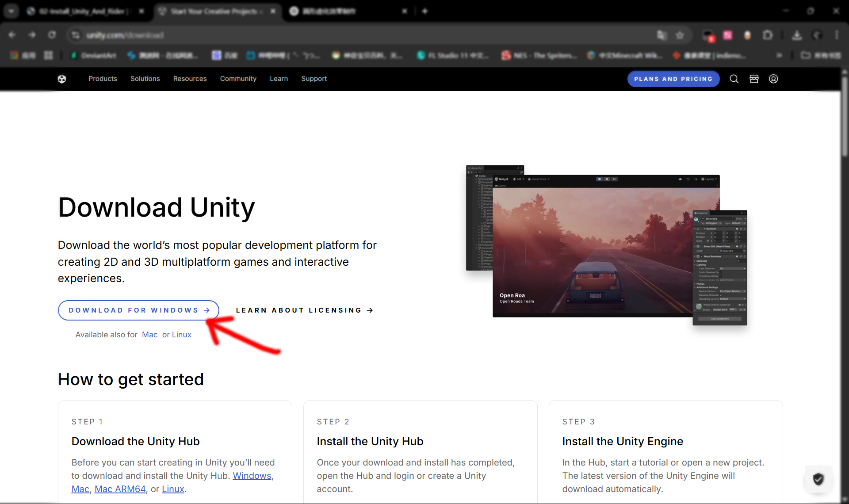Open the Solutions menu
Viewport: 849px width, 504px height.
click(x=145, y=79)
